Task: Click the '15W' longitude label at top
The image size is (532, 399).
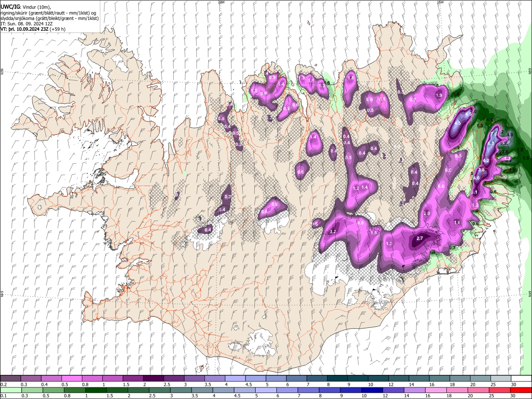Action: coord(440,2)
